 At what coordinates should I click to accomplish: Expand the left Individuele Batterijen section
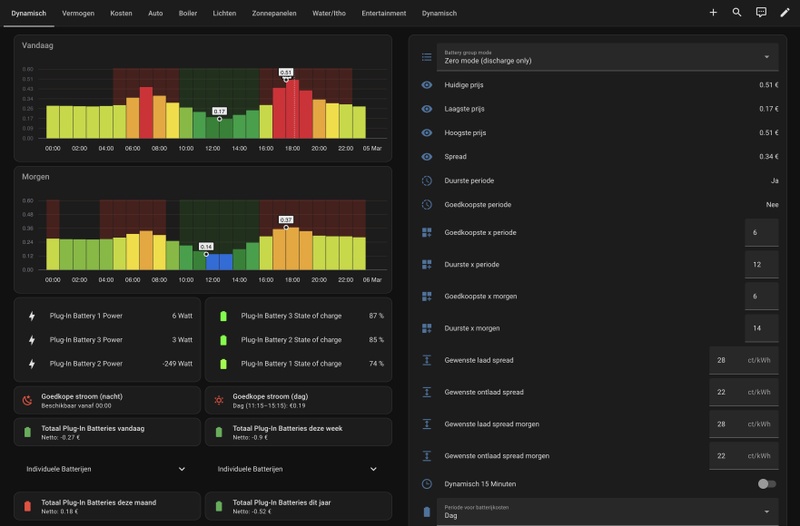click(181, 468)
